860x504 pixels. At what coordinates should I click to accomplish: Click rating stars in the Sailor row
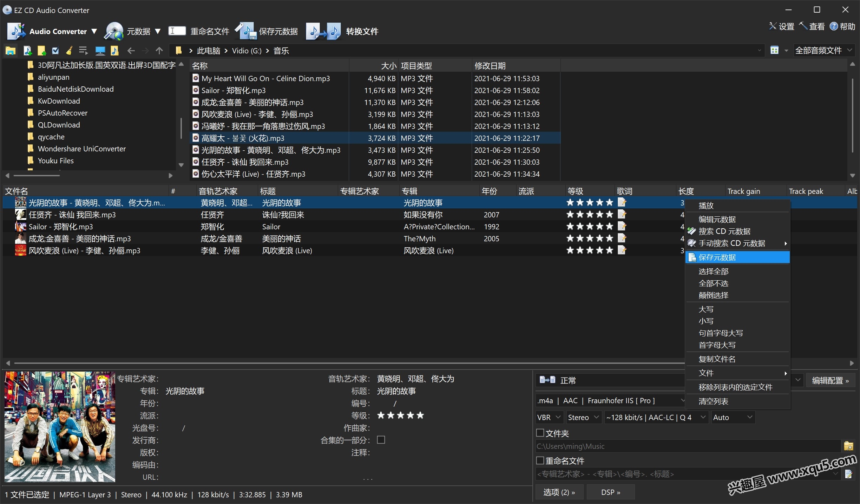pos(590,226)
